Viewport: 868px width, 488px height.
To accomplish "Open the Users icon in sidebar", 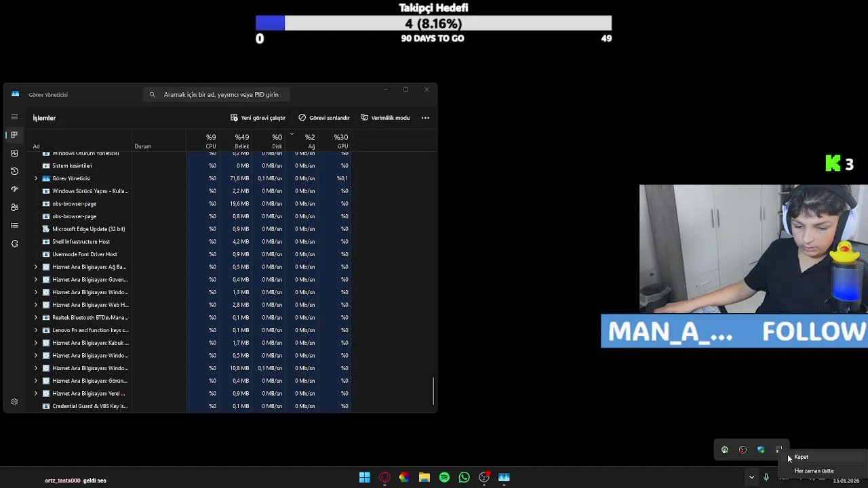I will [x=14, y=207].
